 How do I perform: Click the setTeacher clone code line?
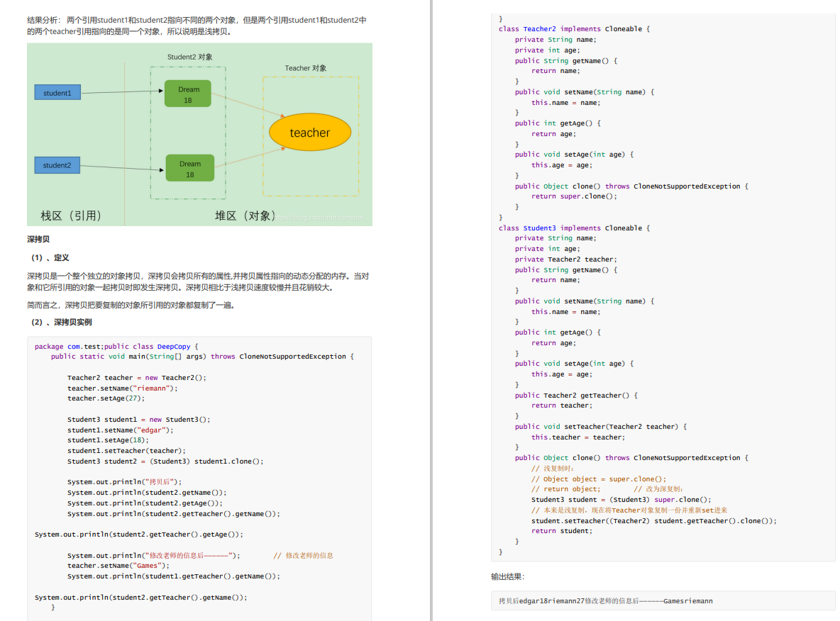[x=653, y=521]
